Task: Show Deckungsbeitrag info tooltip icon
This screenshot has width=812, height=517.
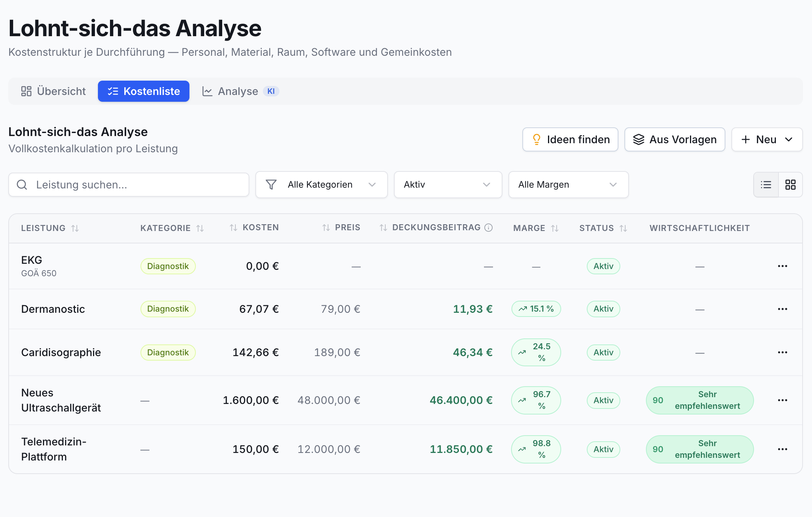Action: [x=488, y=228]
